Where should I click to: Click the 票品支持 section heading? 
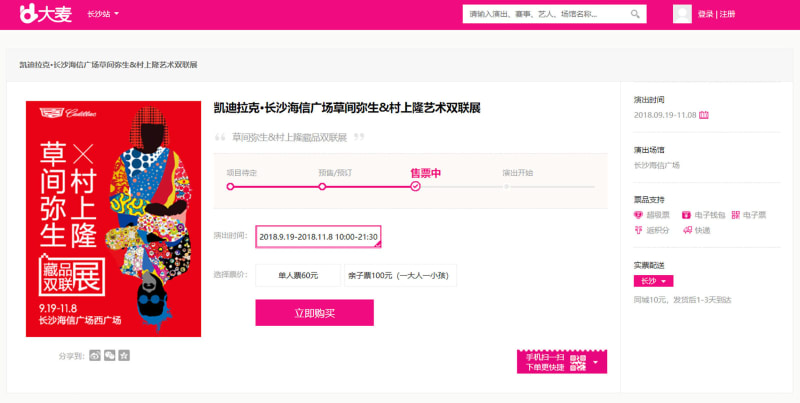(x=649, y=199)
